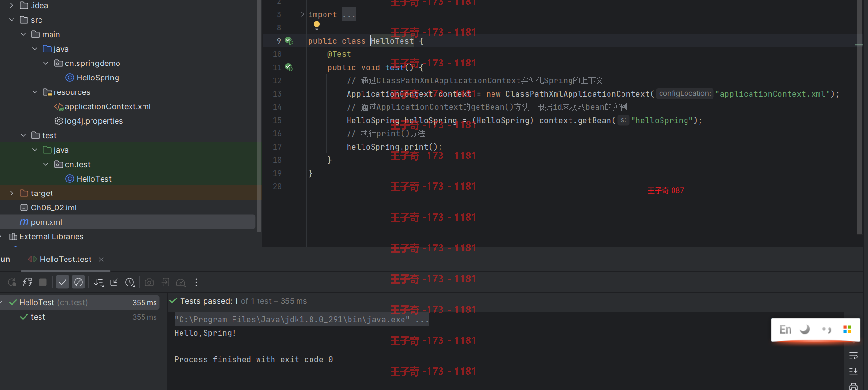868x390 pixels.
Task: Collapse the test folder
Action: pyautogui.click(x=23, y=135)
